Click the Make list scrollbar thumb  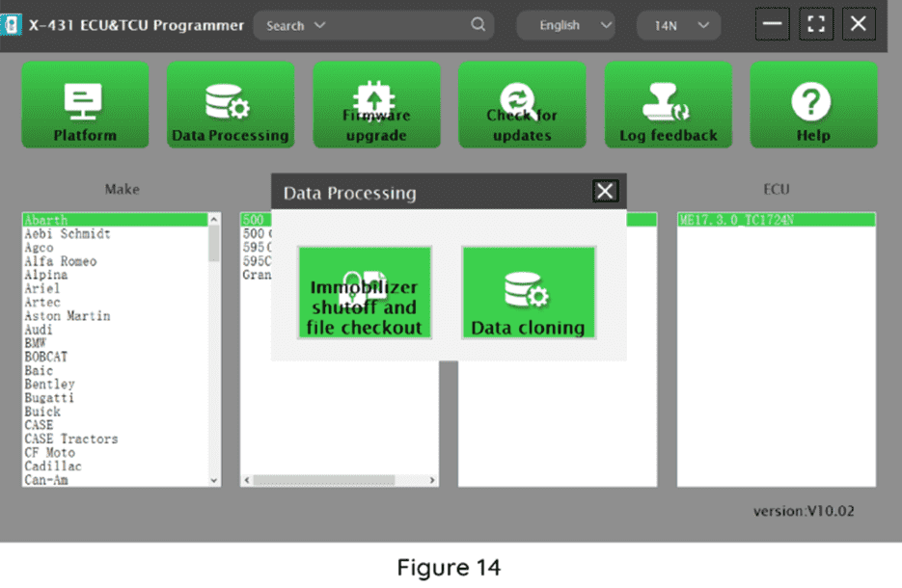click(214, 243)
